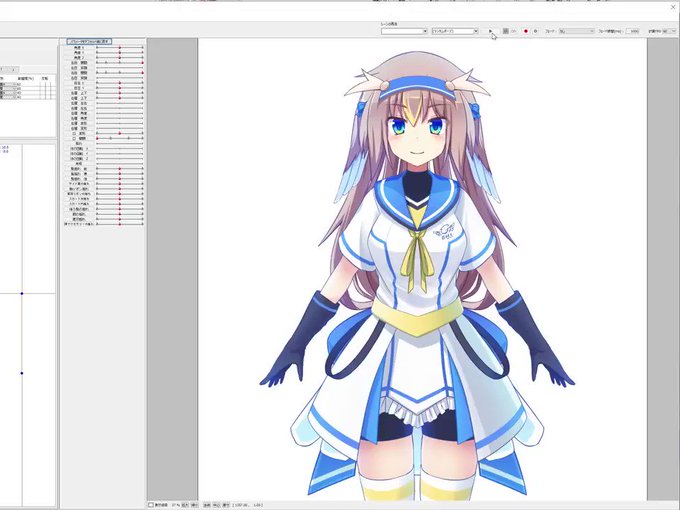Click the 口 開閉 parameter slider track

coord(120,138)
